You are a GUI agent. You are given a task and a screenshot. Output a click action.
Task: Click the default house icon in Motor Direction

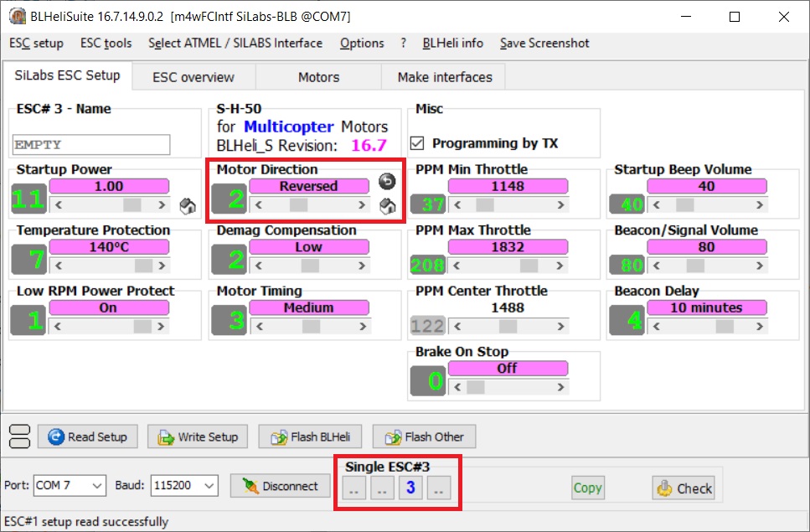388,206
